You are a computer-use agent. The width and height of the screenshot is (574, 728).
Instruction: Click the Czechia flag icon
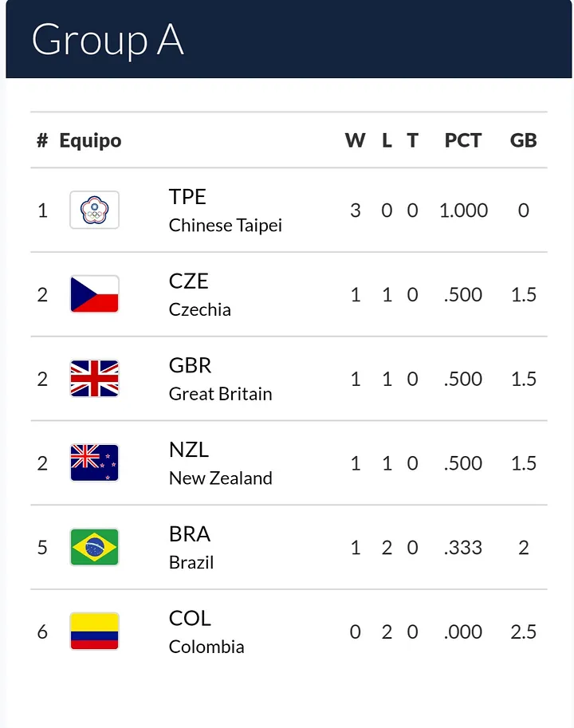point(94,294)
